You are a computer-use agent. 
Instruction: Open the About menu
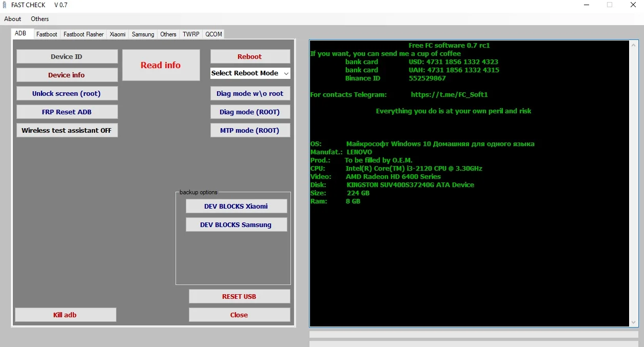point(13,19)
